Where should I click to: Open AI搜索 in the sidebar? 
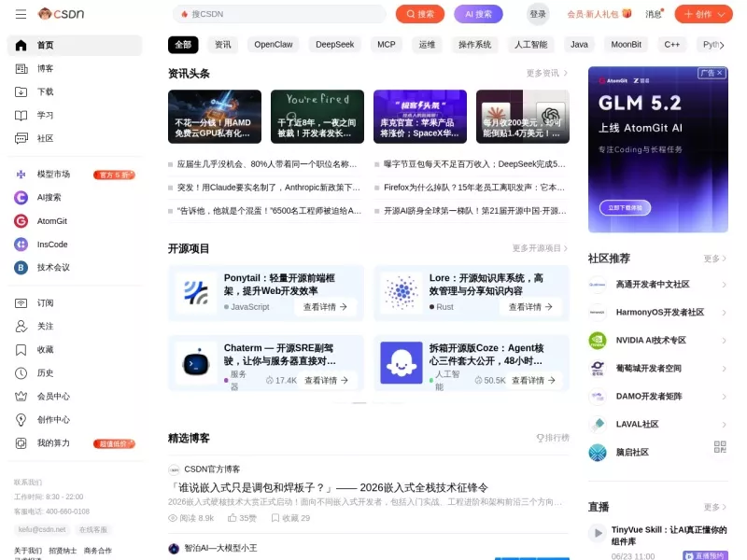pyautogui.click(x=75, y=197)
